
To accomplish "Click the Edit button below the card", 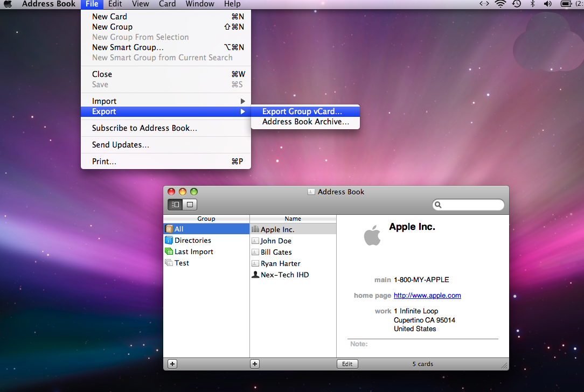I will pyautogui.click(x=347, y=364).
